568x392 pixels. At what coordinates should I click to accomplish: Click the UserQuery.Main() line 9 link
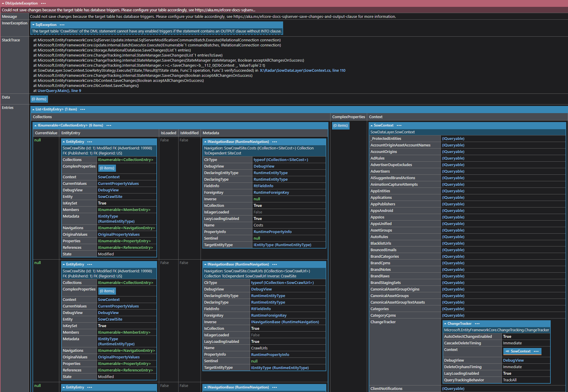[59, 91]
